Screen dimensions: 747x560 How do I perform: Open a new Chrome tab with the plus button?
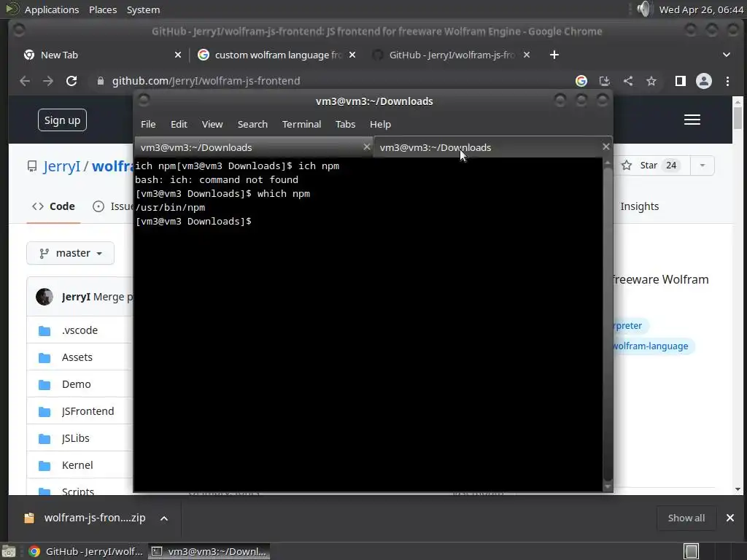click(554, 55)
